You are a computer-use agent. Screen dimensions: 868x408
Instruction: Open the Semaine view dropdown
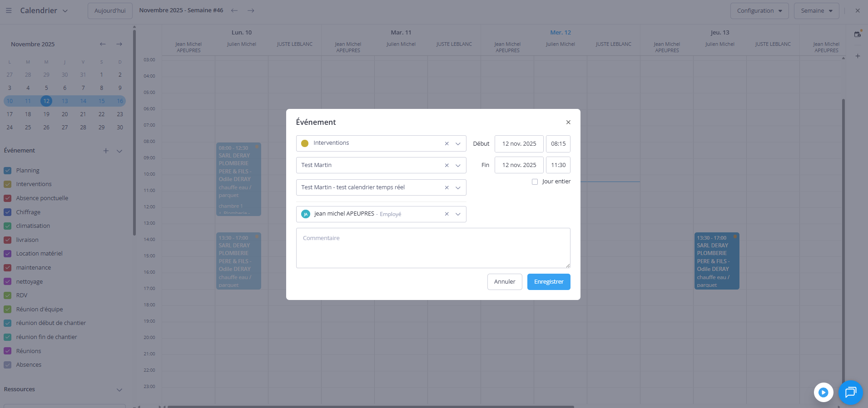coord(816,11)
